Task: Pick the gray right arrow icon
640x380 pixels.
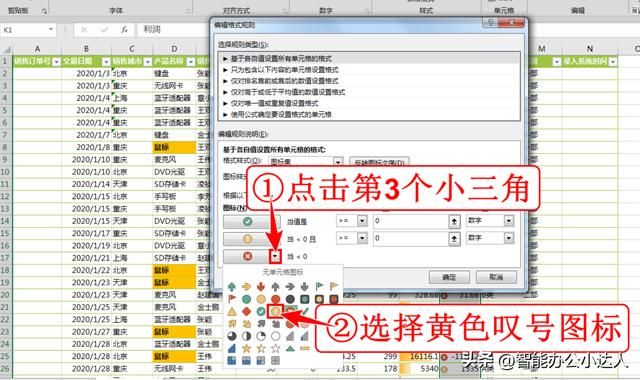Action: (x=290, y=287)
